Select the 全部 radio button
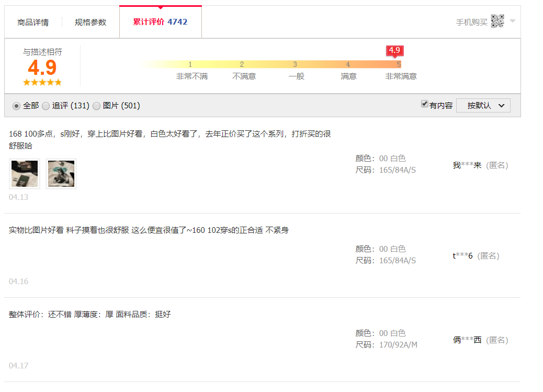 [16, 106]
